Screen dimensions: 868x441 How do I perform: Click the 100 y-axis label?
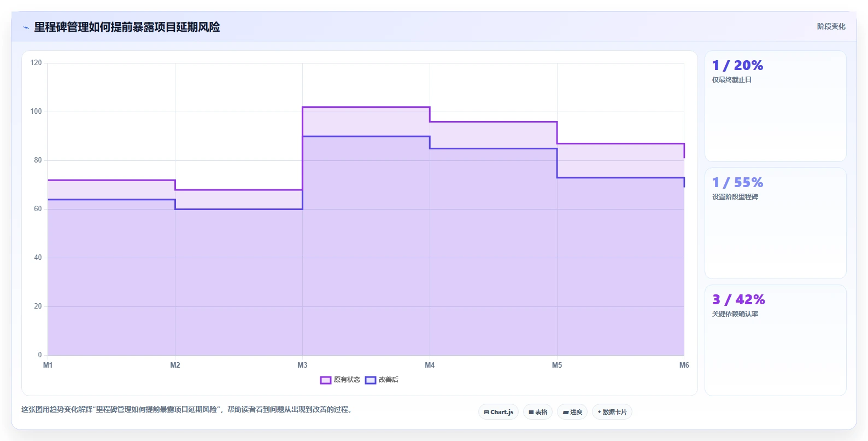tap(36, 112)
